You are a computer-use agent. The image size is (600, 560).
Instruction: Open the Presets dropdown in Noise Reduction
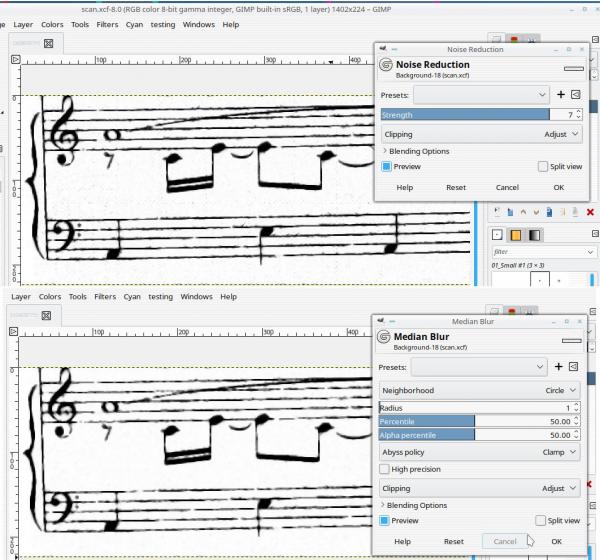(481, 95)
